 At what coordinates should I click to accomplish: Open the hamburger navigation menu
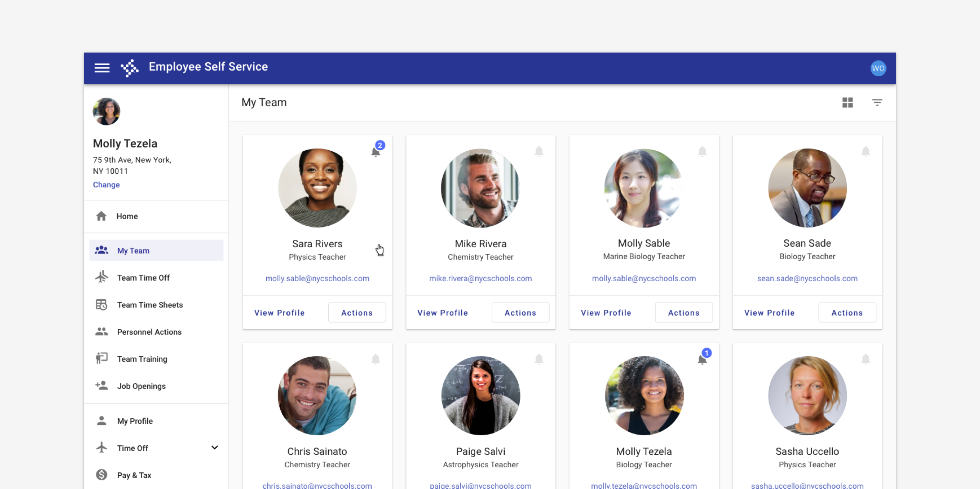[x=102, y=68]
